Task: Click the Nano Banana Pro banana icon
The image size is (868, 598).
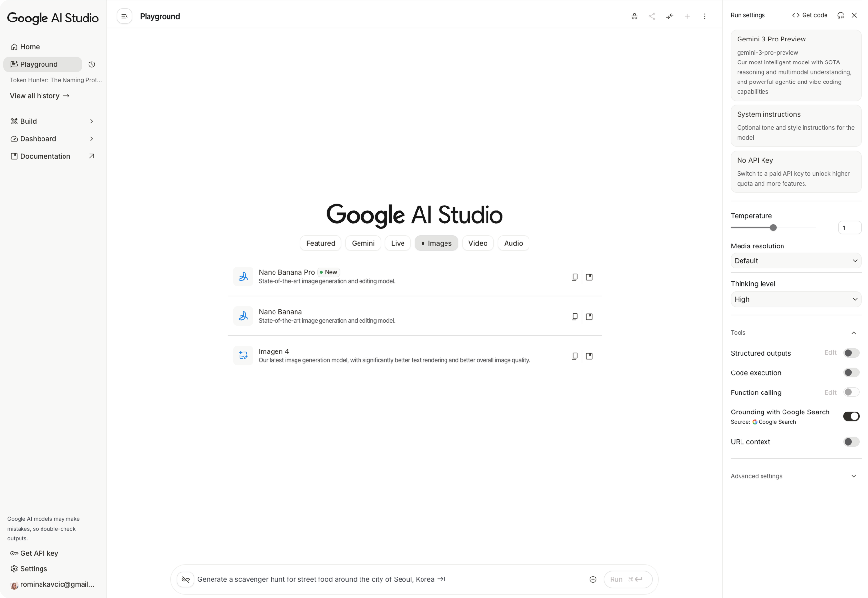Action: 243,276
